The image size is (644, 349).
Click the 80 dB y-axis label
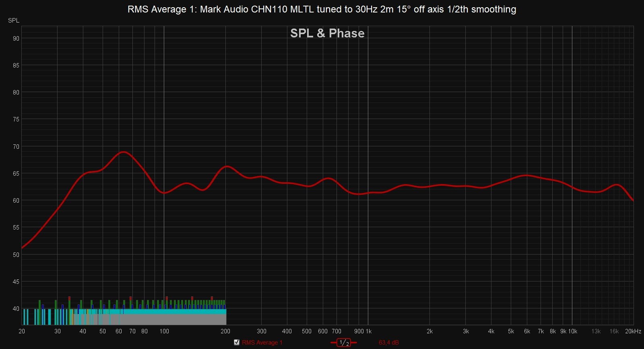click(16, 92)
